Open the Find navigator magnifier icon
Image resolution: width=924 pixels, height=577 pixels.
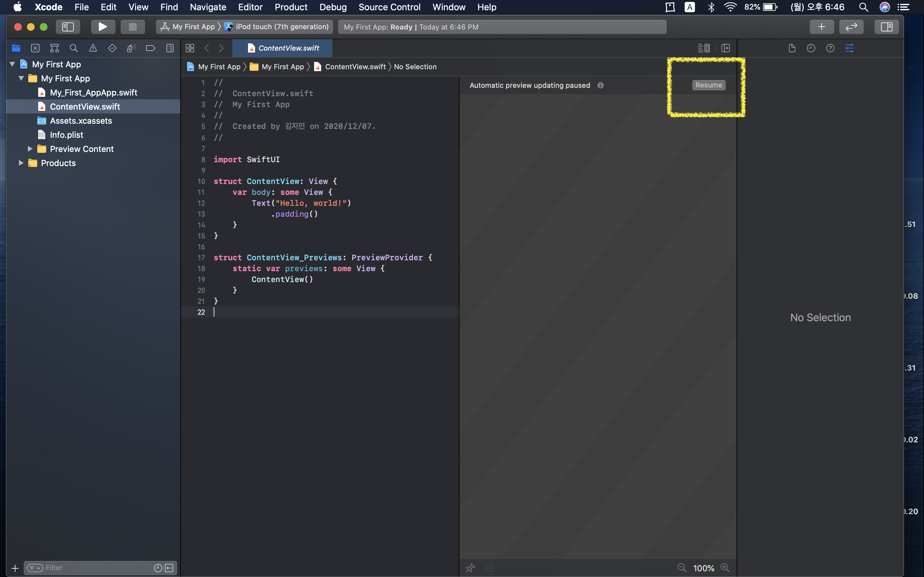click(74, 48)
